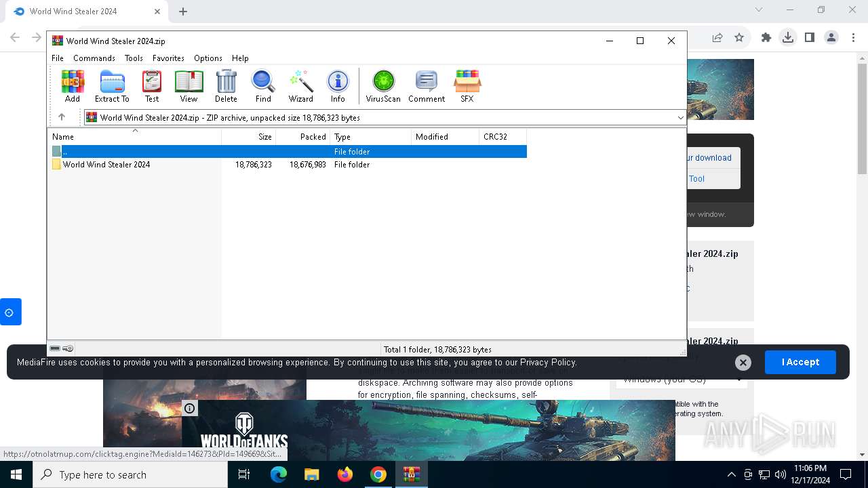The height and width of the screenshot is (488, 868).
Task: Close the World Wind Stealer 2024 browser tab
Action: click(157, 11)
